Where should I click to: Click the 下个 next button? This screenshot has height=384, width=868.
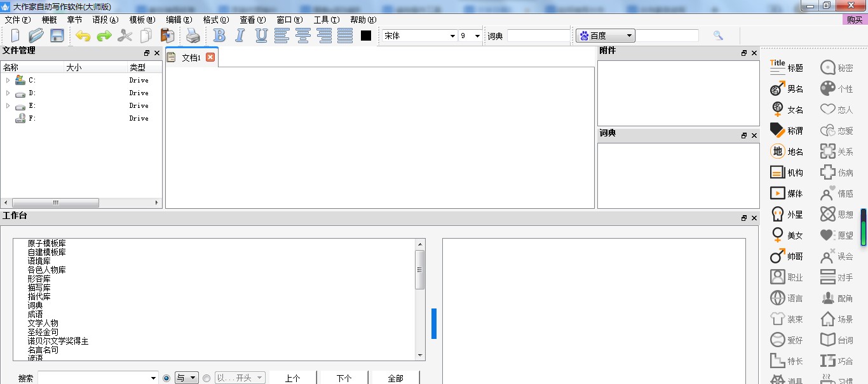click(x=344, y=378)
